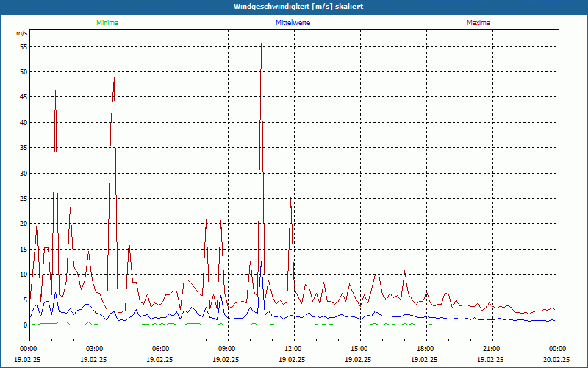Click the tallest red Maxima peak above 55
This screenshot has width=588, height=368.
click(x=261, y=44)
